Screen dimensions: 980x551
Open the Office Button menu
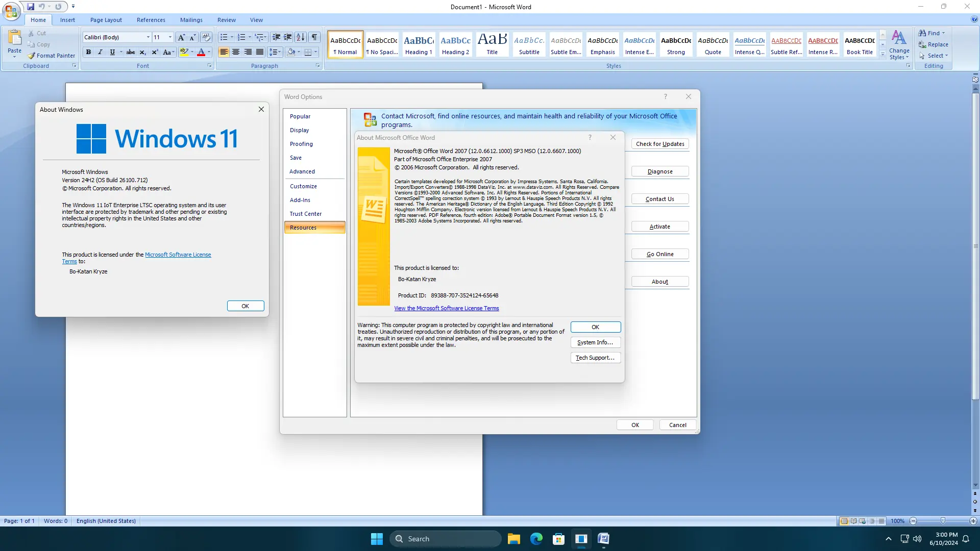click(x=11, y=11)
